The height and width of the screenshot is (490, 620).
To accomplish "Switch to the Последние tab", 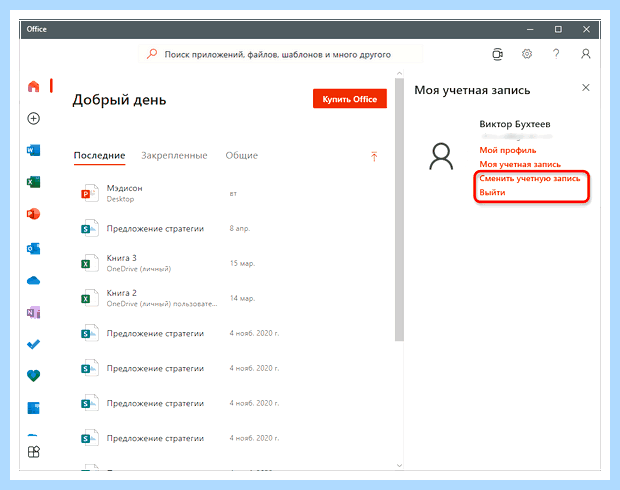I will point(99,155).
